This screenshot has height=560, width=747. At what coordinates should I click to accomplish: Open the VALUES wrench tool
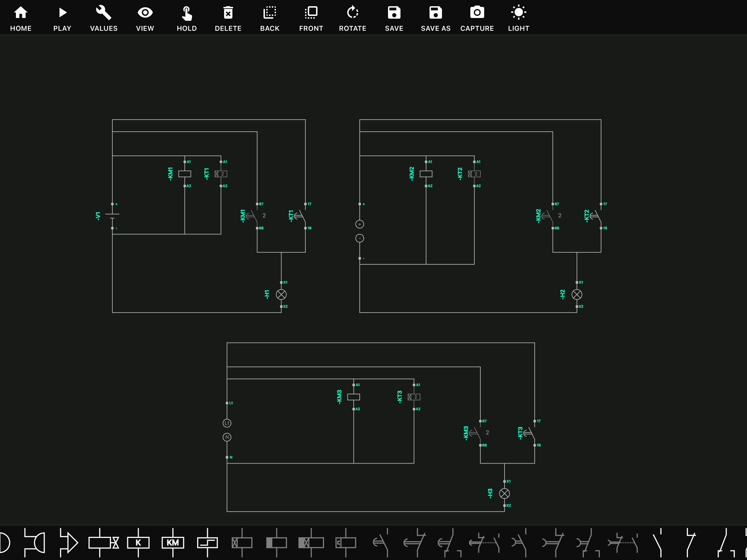(x=104, y=18)
